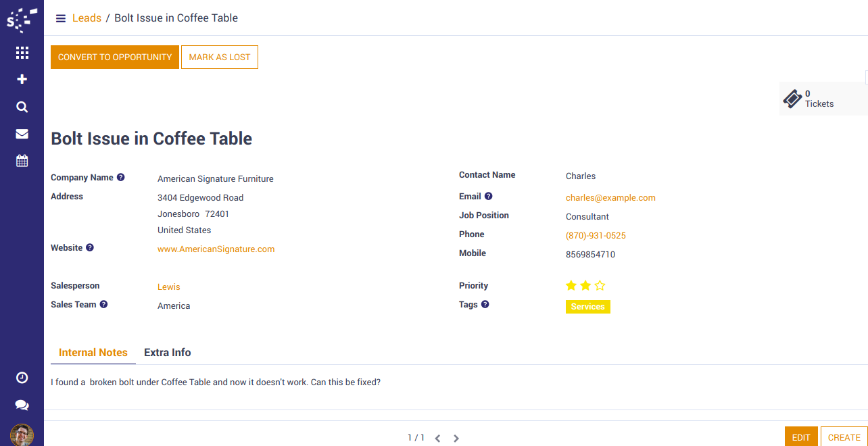Set priority to the second star
Image resolution: width=868 pixels, height=446 pixels.
click(x=585, y=285)
